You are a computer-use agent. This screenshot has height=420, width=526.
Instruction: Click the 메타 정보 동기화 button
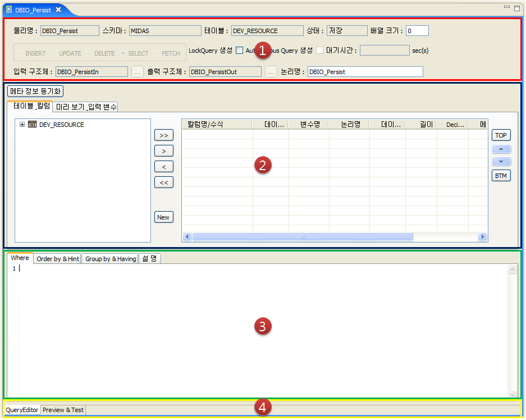point(35,91)
